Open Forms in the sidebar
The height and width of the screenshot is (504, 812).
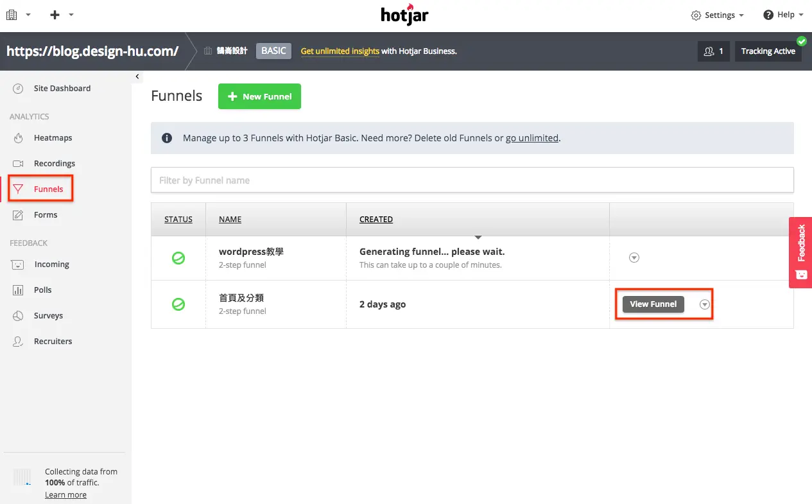46,215
